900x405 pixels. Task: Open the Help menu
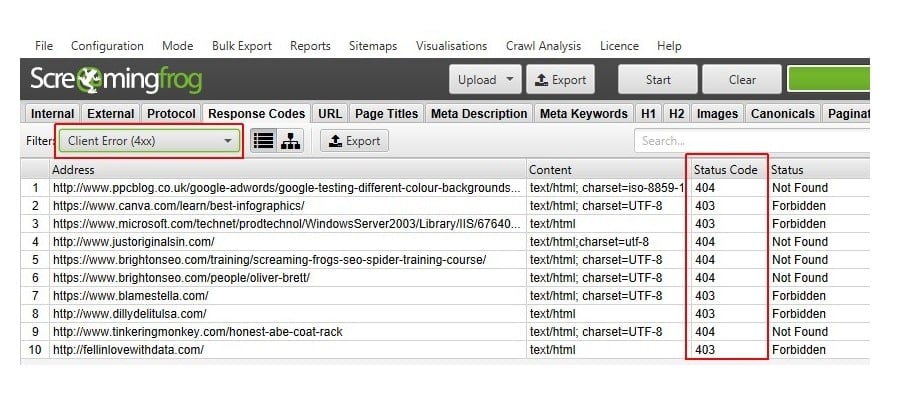point(669,46)
